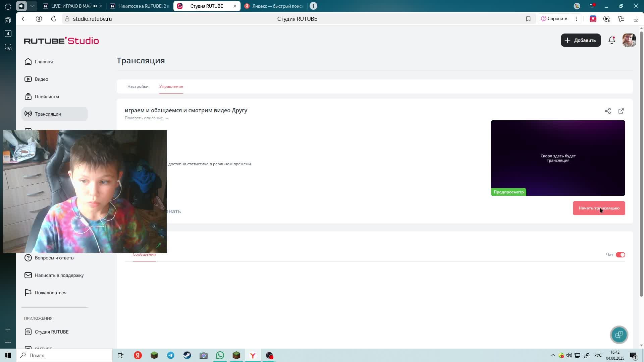Image resolution: width=644 pixels, height=362 pixels.
Task: Click the browser bookmark icon
Action: pyautogui.click(x=528, y=19)
